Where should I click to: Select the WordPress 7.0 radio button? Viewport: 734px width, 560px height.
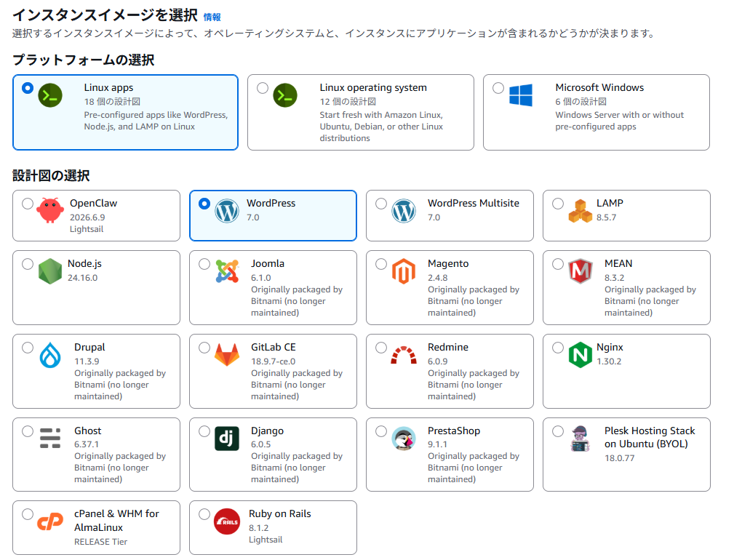pyautogui.click(x=204, y=204)
